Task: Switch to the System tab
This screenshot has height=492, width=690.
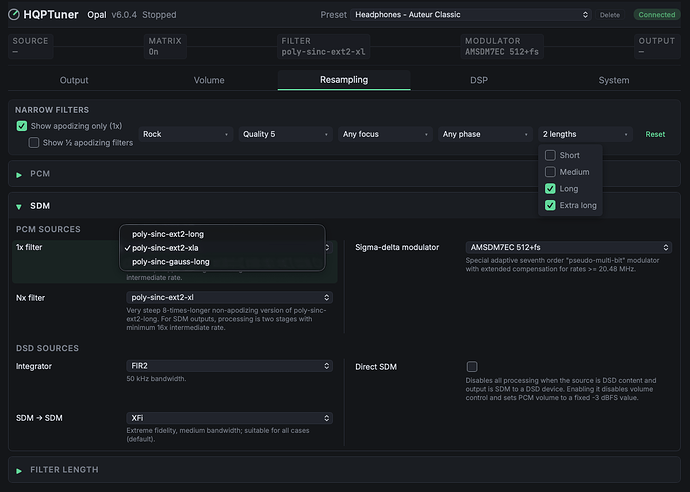Action: [x=614, y=80]
